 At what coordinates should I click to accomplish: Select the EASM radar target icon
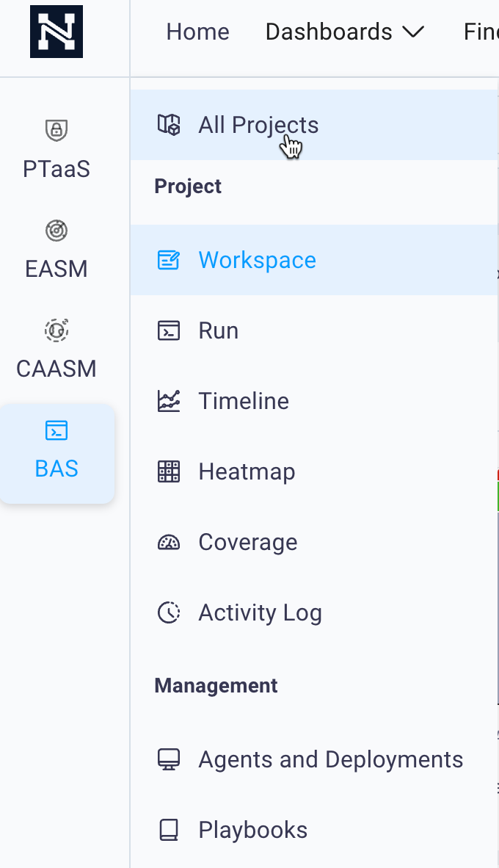pos(57,231)
